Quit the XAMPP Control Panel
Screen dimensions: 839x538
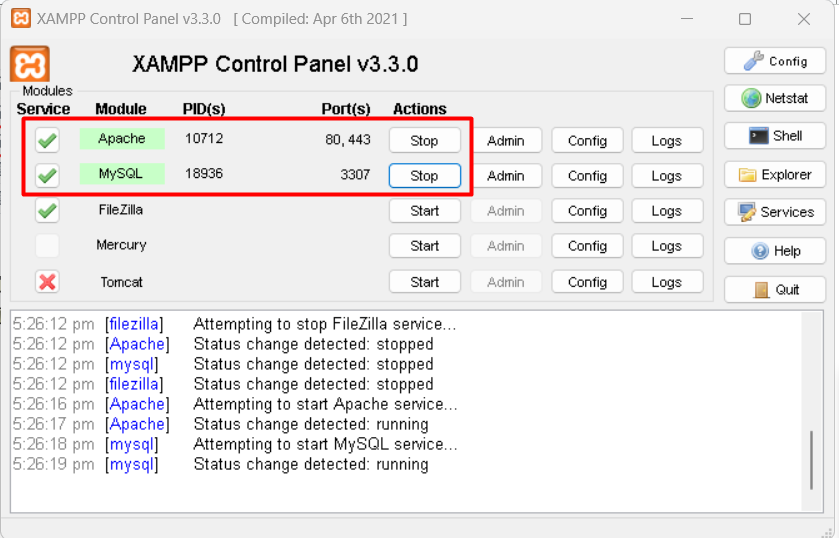click(x=775, y=290)
